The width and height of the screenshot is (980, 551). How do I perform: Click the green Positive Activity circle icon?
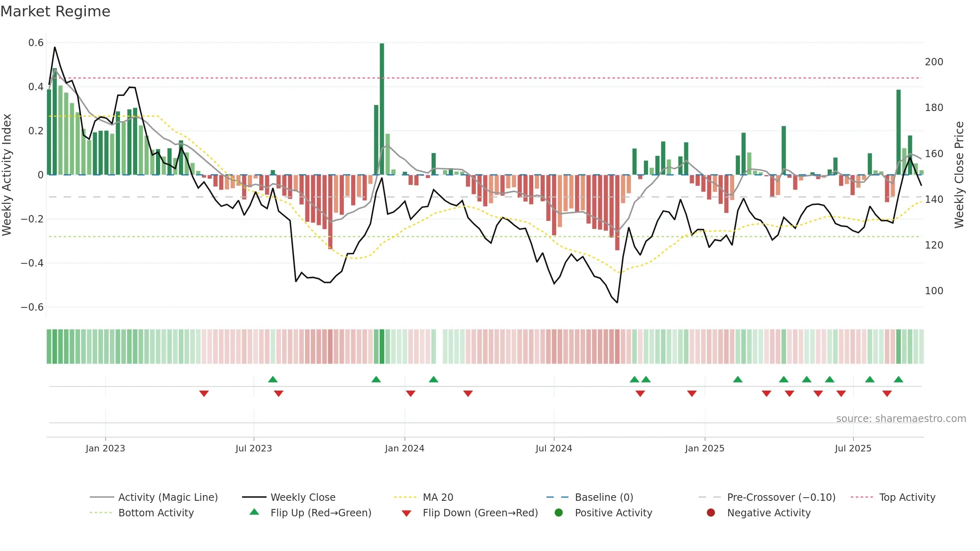point(559,513)
